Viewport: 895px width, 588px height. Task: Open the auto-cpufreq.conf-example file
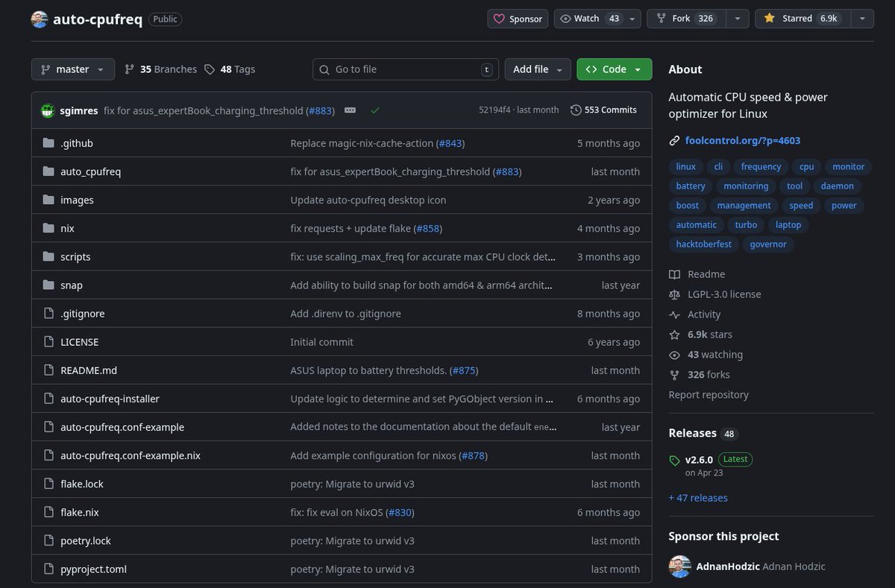coord(122,427)
